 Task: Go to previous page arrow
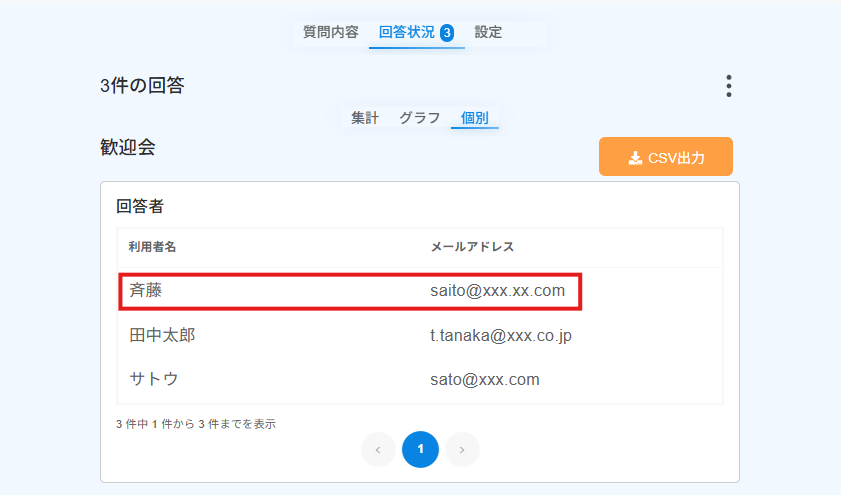click(x=378, y=449)
